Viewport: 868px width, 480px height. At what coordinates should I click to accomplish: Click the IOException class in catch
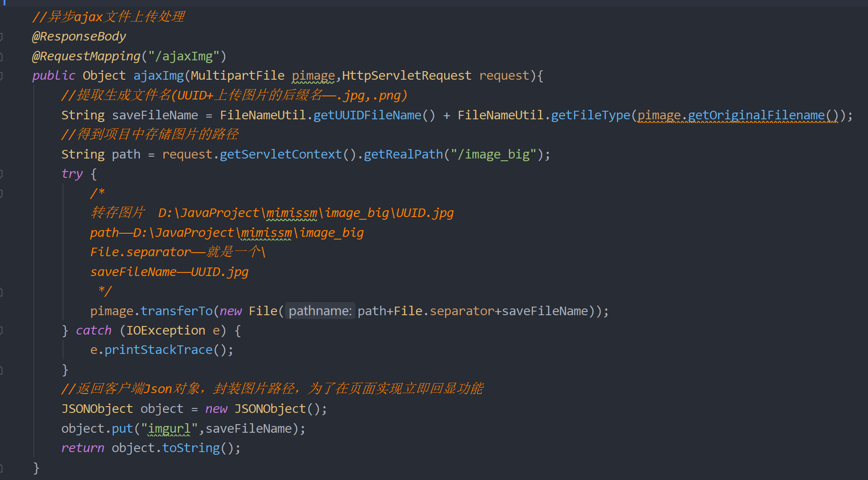click(x=166, y=331)
